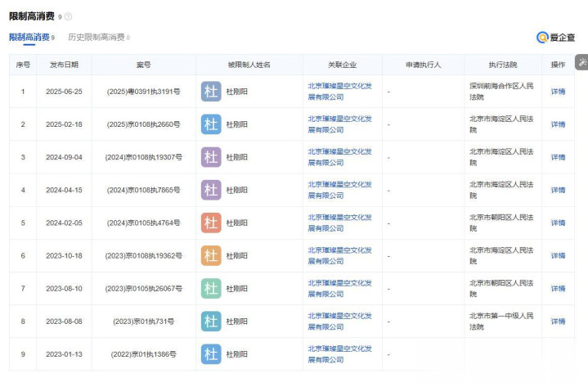Screen dimensions: 588x387
Task: Click the 杜 avatar in the 2023-01-13 row
Action: coord(211,353)
